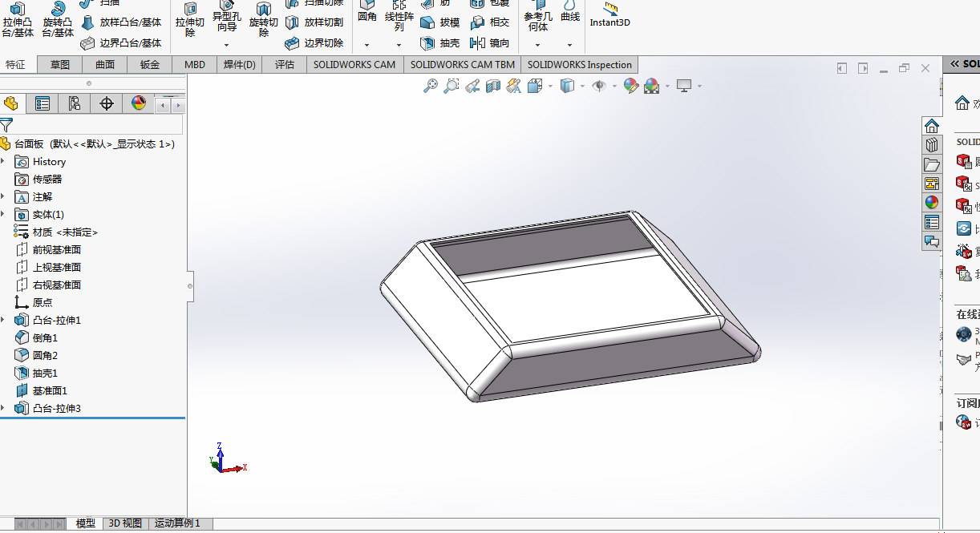Viewport: 980px width, 533px height.
Task: Click the Fillet (圆角) tool
Action: [x=366, y=12]
